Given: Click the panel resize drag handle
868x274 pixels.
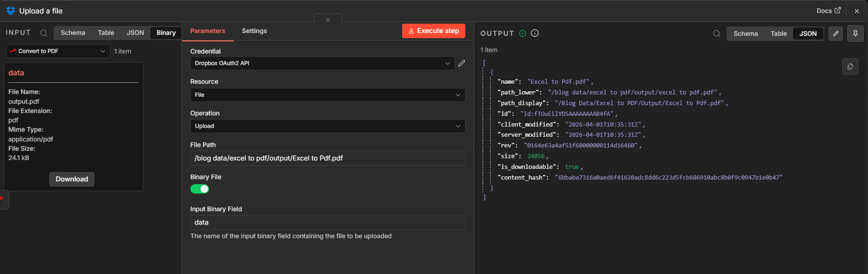Looking at the screenshot, I should click(x=328, y=20).
